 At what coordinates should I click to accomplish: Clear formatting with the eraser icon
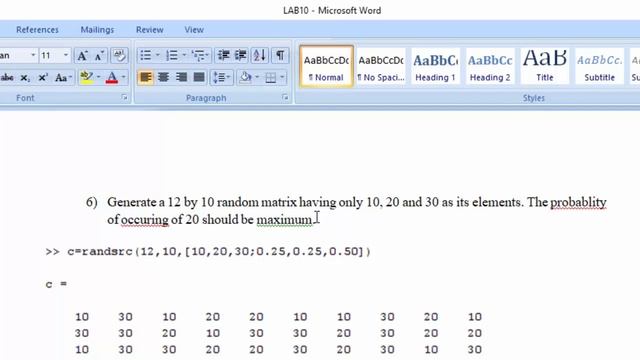coord(119,56)
